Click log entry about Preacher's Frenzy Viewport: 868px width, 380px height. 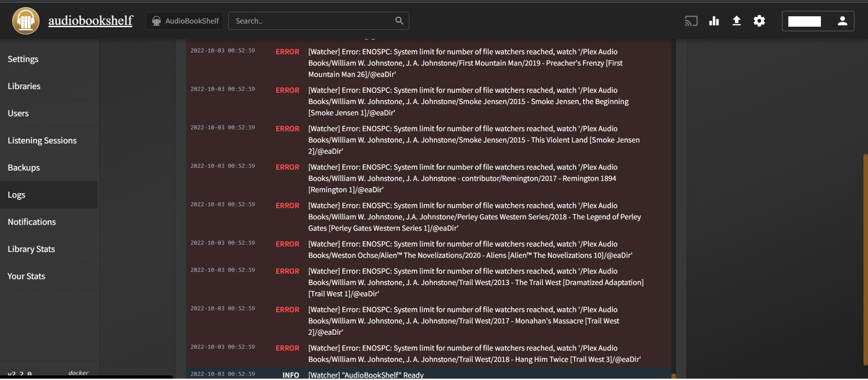point(428,63)
